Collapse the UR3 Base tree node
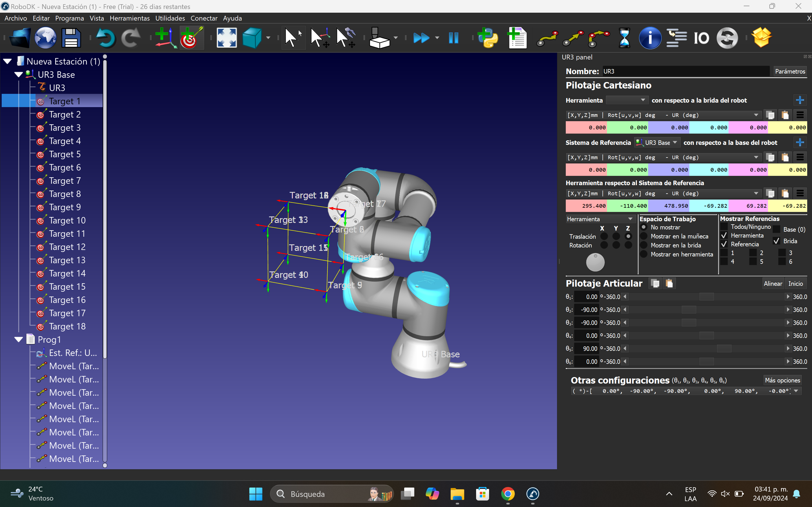The width and height of the screenshot is (812, 507). click(x=19, y=74)
